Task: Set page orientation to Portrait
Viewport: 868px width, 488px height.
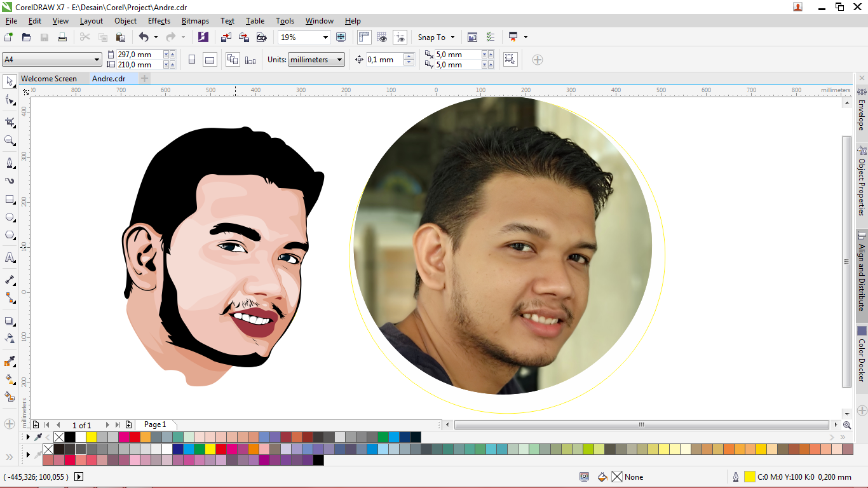Action: tap(192, 60)
